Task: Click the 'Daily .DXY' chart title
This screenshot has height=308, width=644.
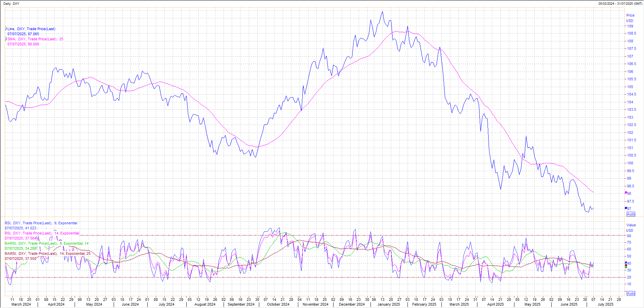Action: (x=11, y=3)
